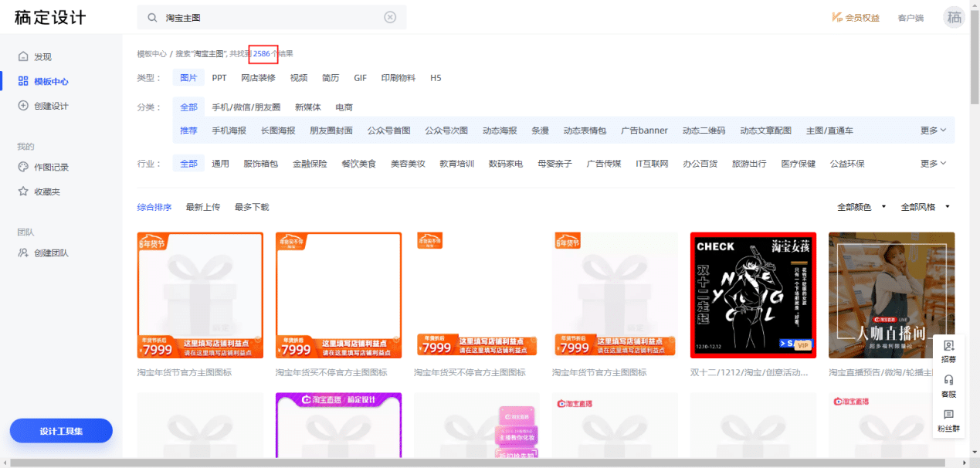980x468 pixels.
Task: Sort results by 综合排序
Action: tap(154, 207)
